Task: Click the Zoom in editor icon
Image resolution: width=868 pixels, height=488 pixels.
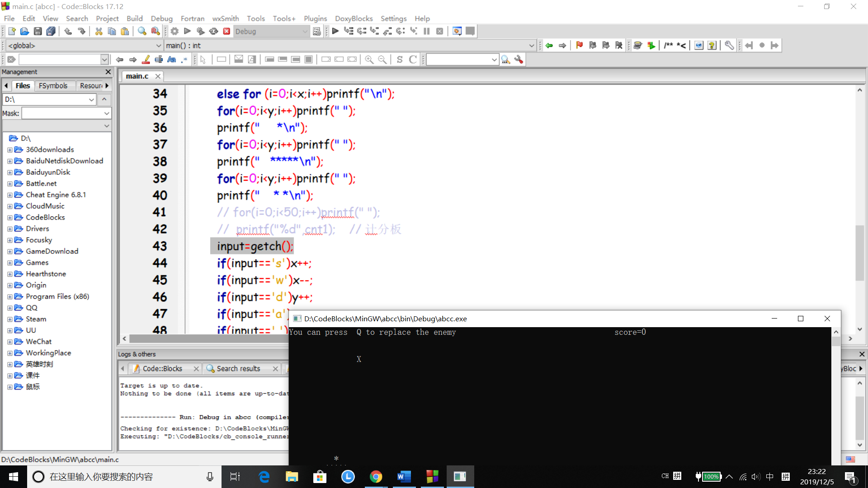Action: (369, 60)
